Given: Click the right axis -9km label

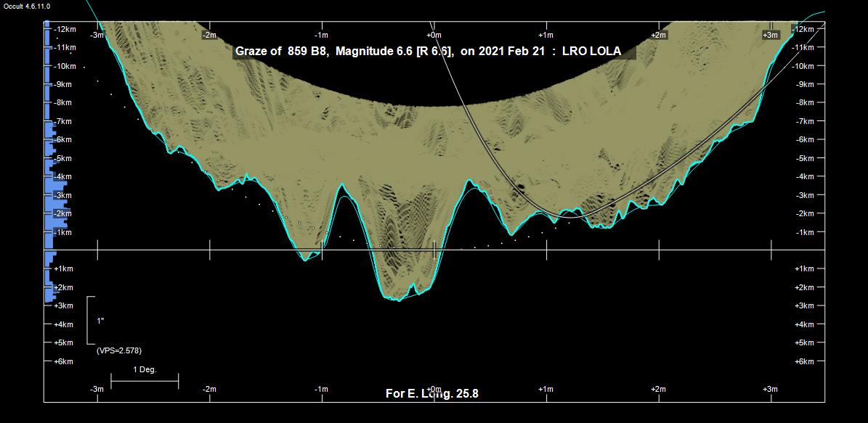Looking at the screenshot, I should [x=804, y=85].
